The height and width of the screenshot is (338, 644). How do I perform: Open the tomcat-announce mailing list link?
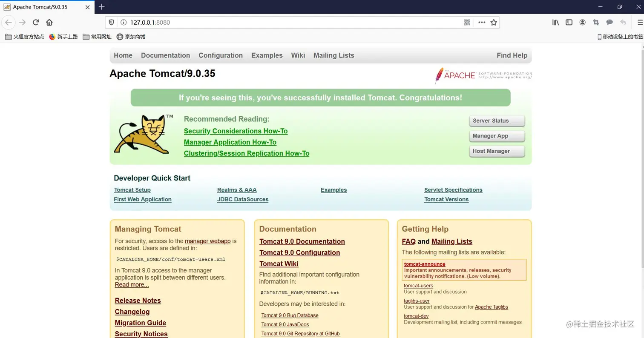tap(425, 264)
